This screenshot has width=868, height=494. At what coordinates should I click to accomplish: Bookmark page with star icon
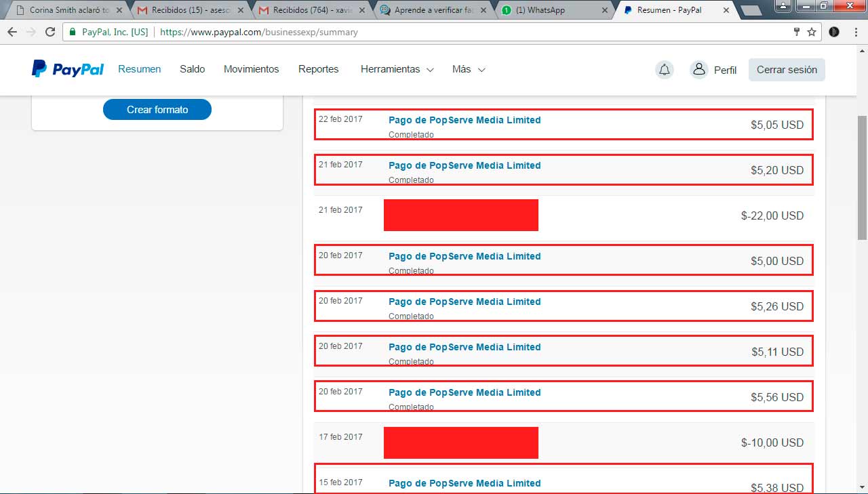pos(812,32)
